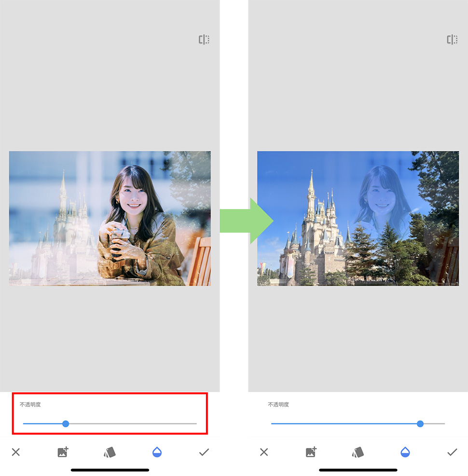Tap compare split-view icon in left screen
Image resolution: width=468 pixels, height=476 pixels.
point(204,40)
